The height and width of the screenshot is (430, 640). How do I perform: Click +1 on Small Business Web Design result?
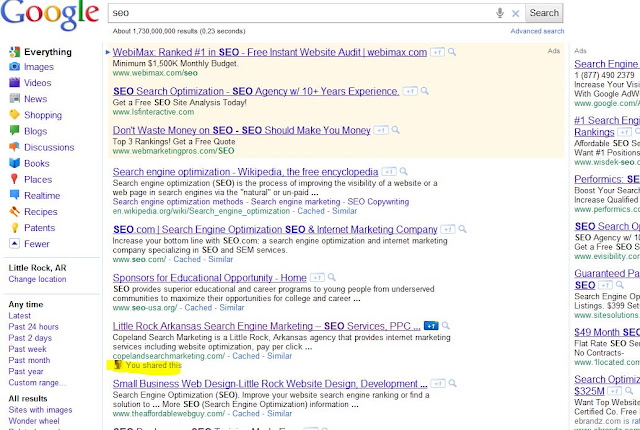click(x=438, y=384)
